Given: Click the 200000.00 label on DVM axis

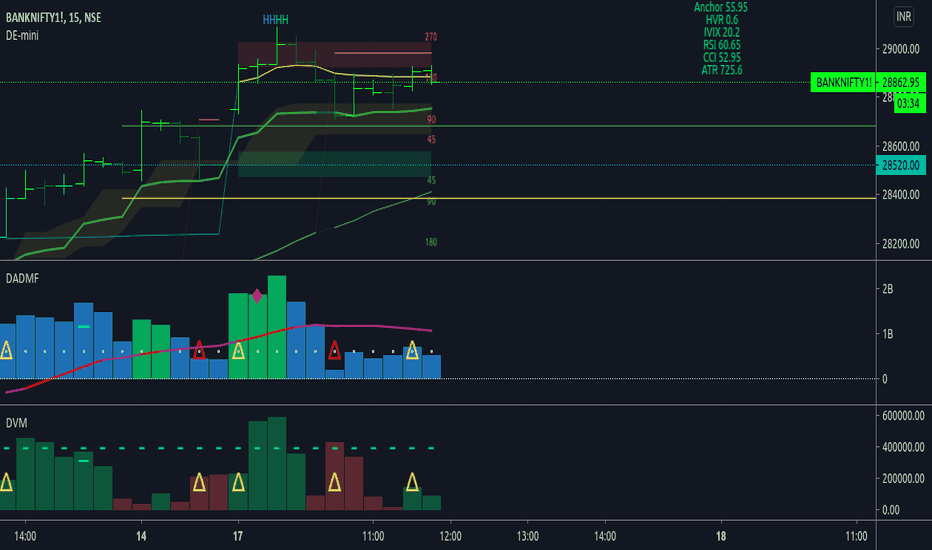Looking at the screenshot, I should click(903, 479).
